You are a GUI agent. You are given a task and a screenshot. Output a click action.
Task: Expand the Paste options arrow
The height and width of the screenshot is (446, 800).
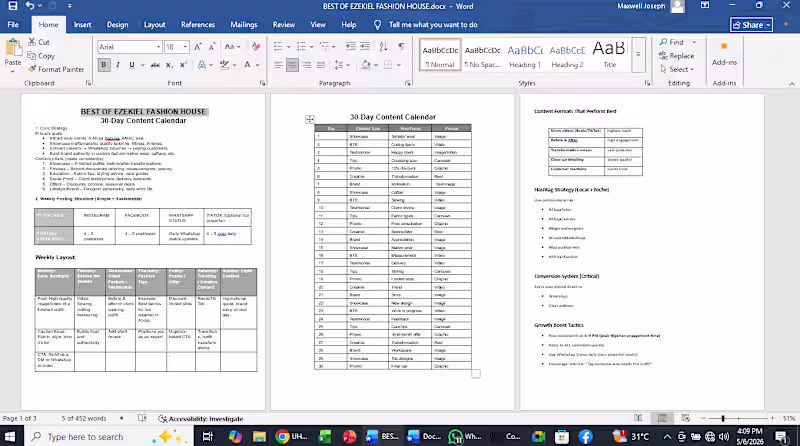[x=13, y=71]
